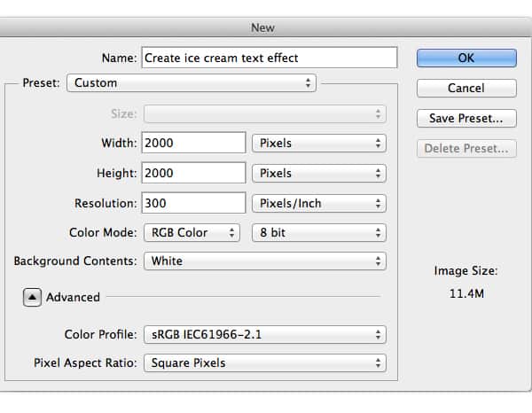The width and height of the screenshot is (532, 413).
Task: Select the 8 bit depth dropdown
Action: [x=319, y=233]
